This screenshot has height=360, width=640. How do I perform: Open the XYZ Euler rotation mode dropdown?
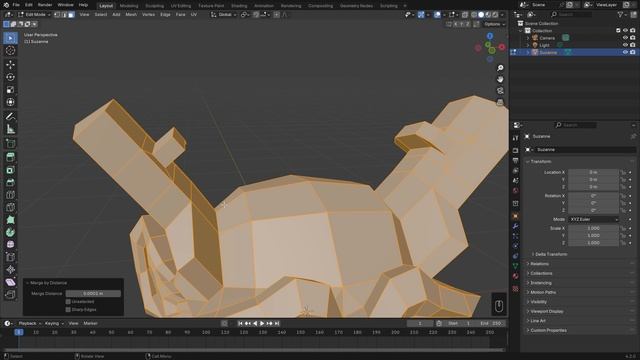(593, 220)
